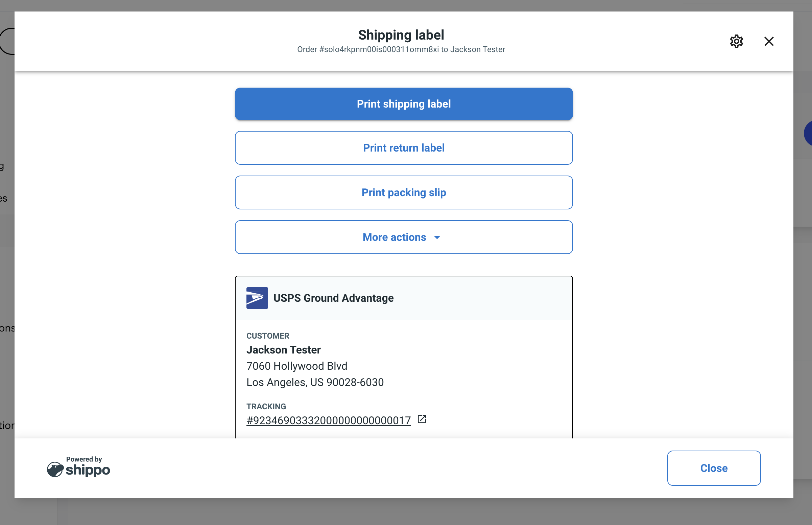Screen dimensions: 812x525
Task: Click the USPS eagle logo
Action: coord(257,298)
